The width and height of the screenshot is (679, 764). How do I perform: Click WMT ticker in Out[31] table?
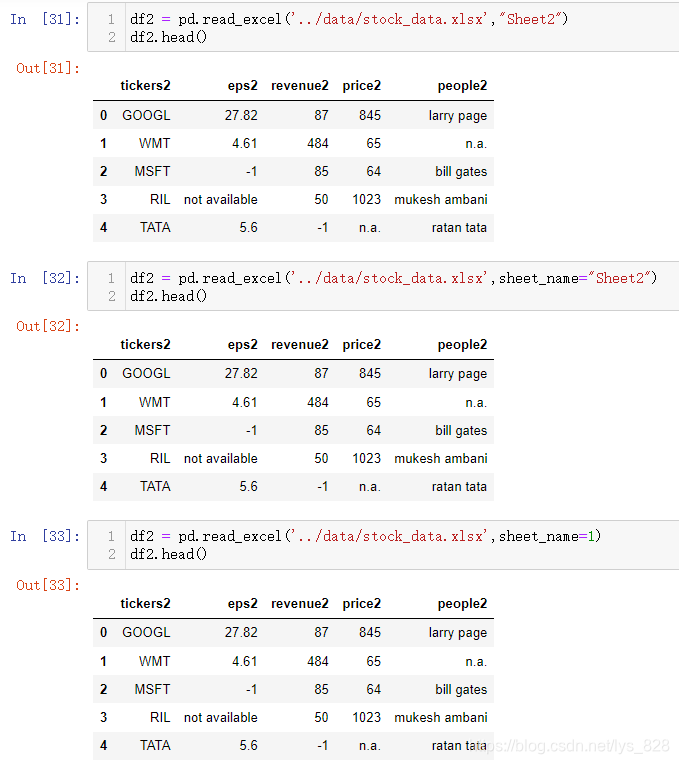pyautogui.click(x=154, y=143)
